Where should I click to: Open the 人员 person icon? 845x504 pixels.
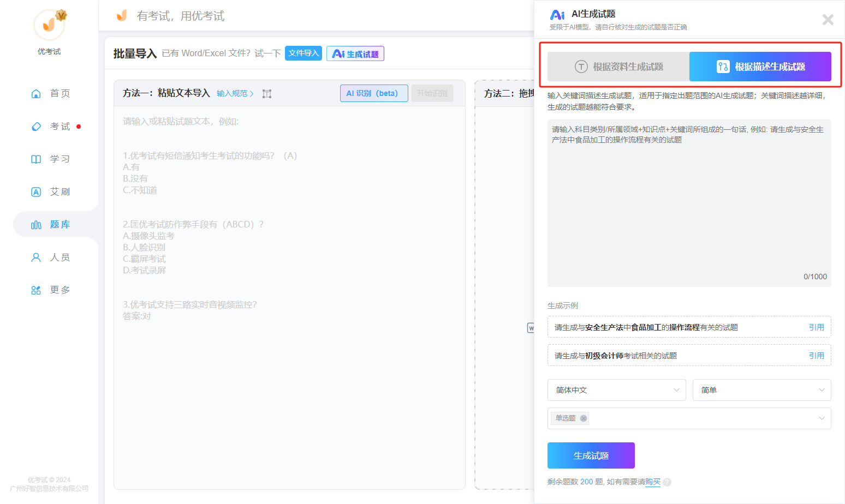36,257
